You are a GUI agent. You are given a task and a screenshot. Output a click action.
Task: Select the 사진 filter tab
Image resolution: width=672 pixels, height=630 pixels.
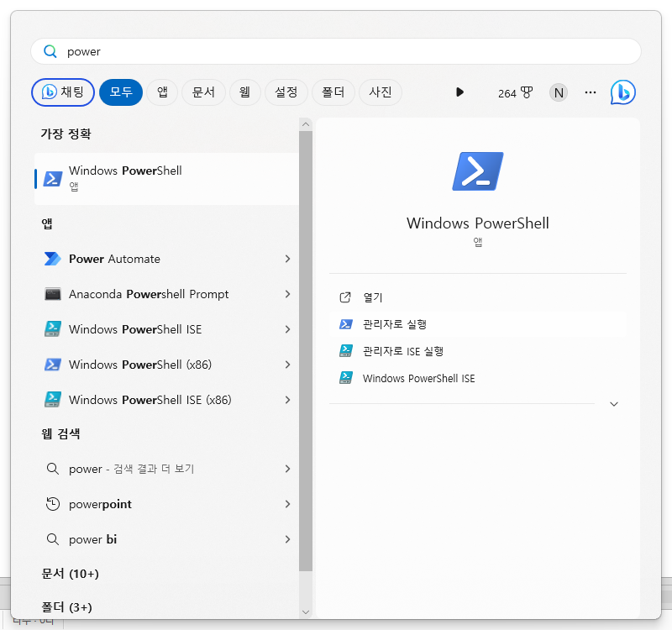pos(381,92)
